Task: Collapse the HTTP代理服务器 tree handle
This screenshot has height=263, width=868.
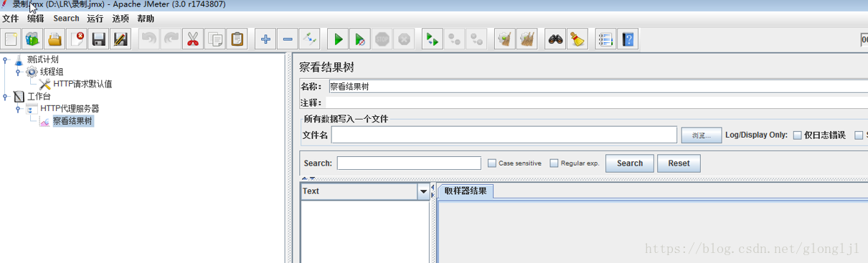Action: pos(18,109)
